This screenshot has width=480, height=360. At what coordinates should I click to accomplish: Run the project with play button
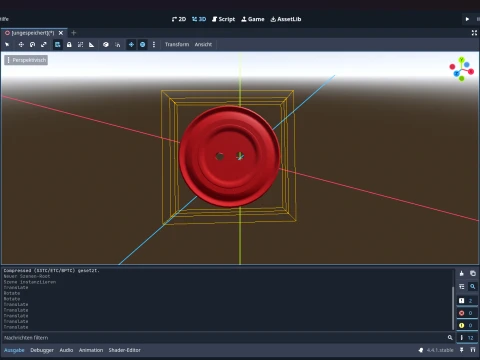[x=467, y=19]
